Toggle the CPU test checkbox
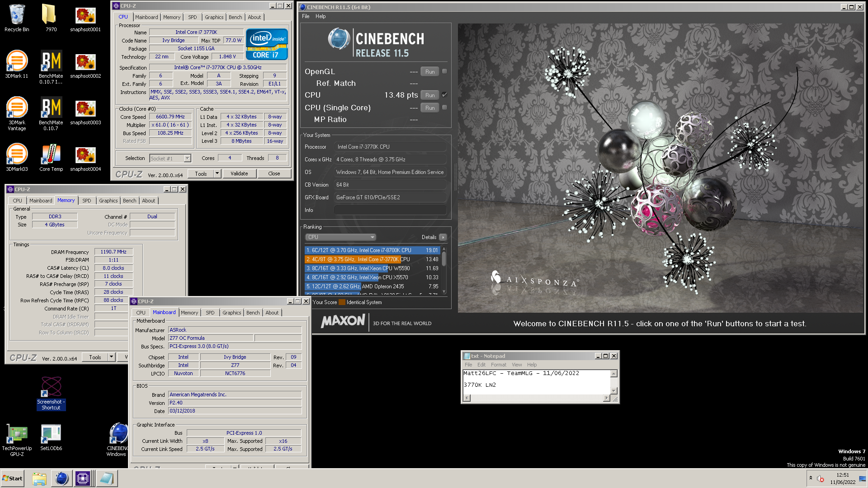Image resolution: width=868 pixels, height=488 pixels. click(444, 95)
